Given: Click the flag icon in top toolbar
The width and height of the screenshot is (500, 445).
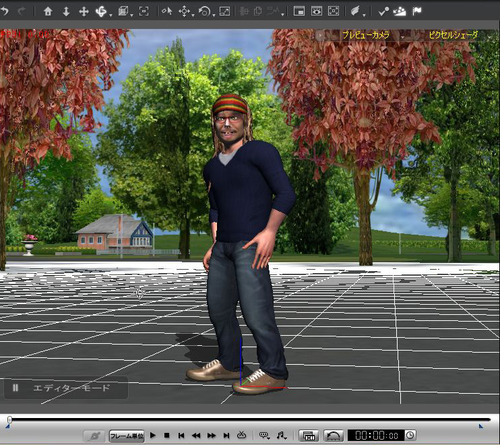Looking at the screenshot, I should pyautogui.click(x=417, y=12).
